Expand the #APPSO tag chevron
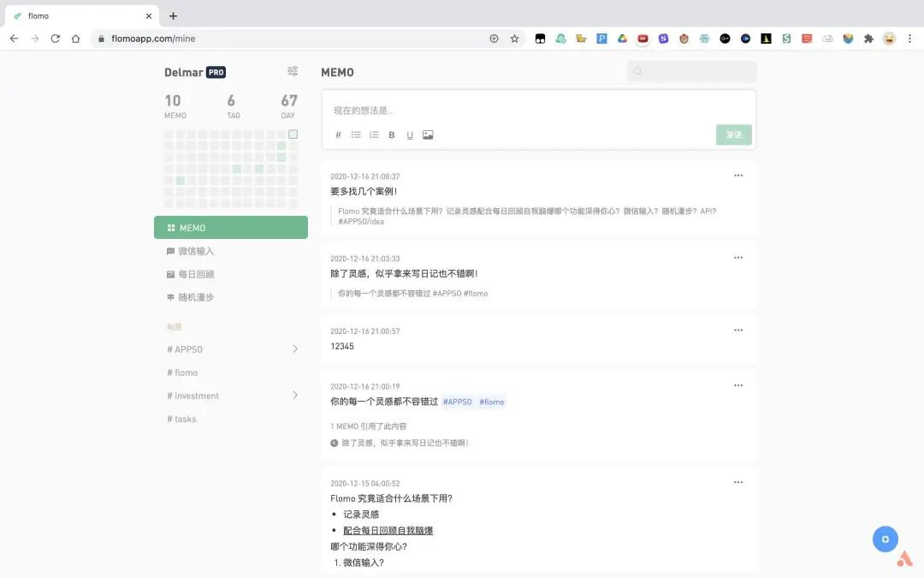The width and height of the screenshot is (924, 578). (295, 349)
